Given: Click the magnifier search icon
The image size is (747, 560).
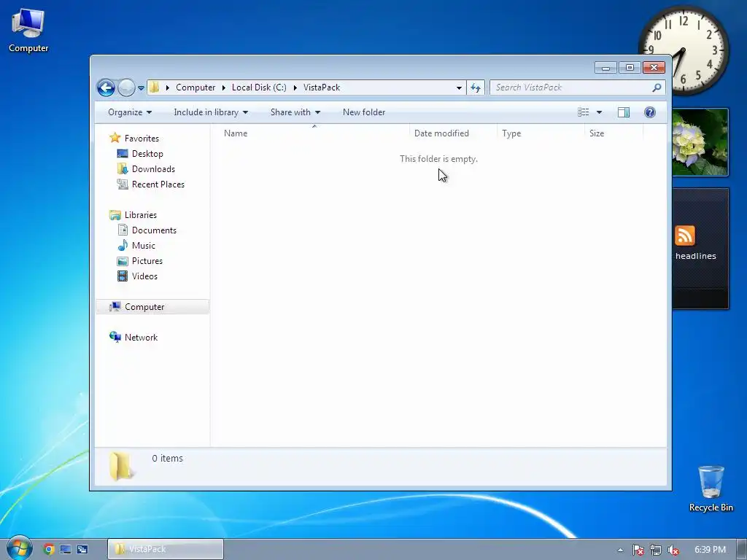Looking at the screenshot, I should pos(657,87).
